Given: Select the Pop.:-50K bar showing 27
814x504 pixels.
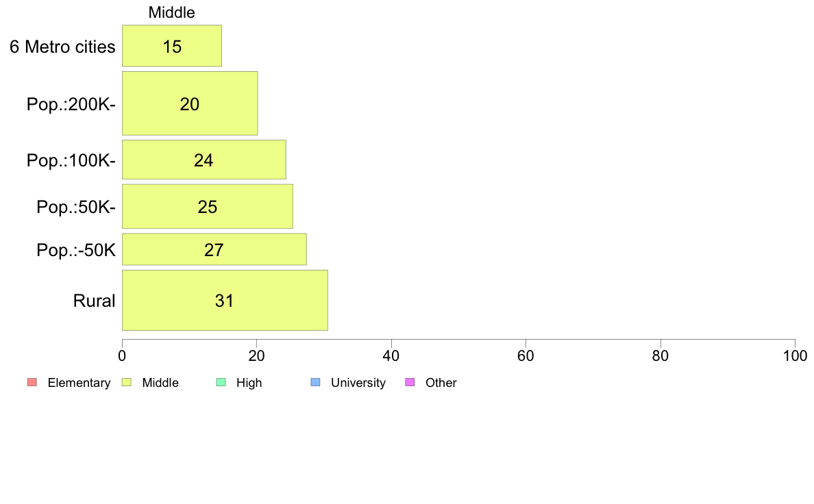Looking at the screenshot, I should click(214, 249).
